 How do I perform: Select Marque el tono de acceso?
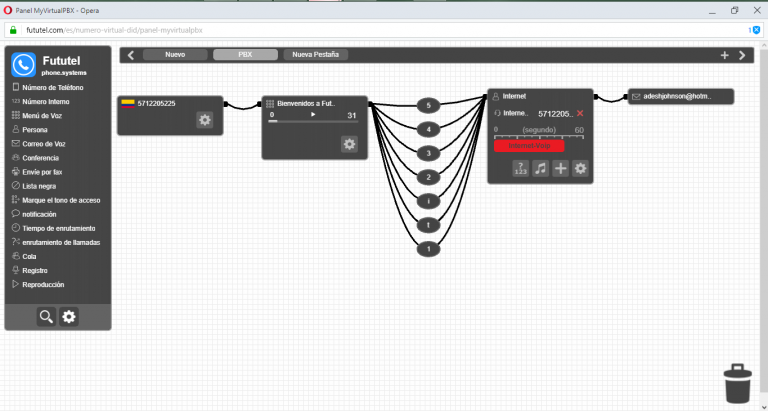click(x=56, y=200)
